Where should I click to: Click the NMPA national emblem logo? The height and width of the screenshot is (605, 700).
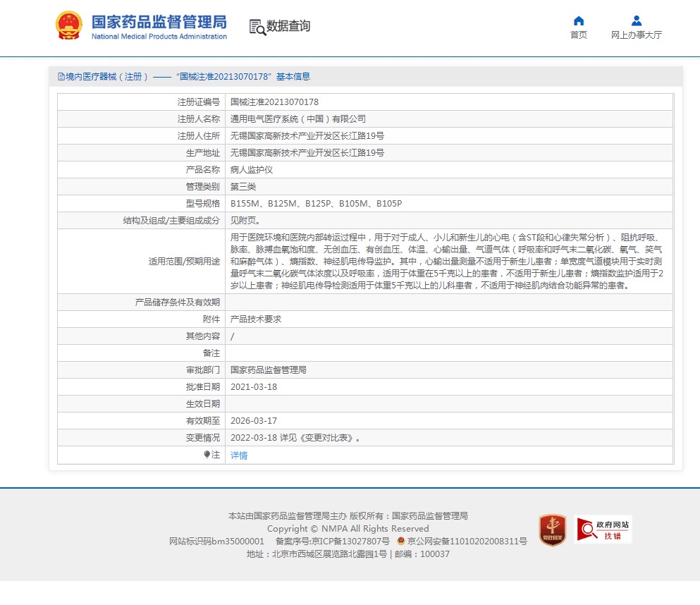click(x=69, y=25)
